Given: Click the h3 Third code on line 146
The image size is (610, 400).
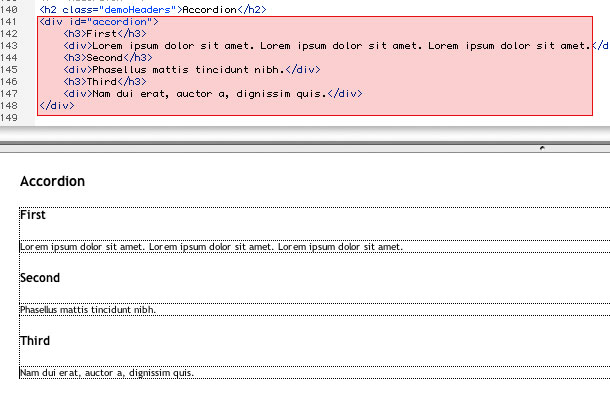Looking at the screenshot, I should click(x=105, y=82).
